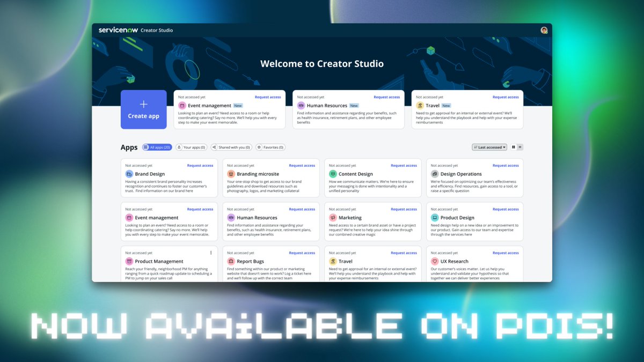The height and width of the screenshot is (362, 644).
Task: Click the Product Design app icon
Action: pos(435,218)
